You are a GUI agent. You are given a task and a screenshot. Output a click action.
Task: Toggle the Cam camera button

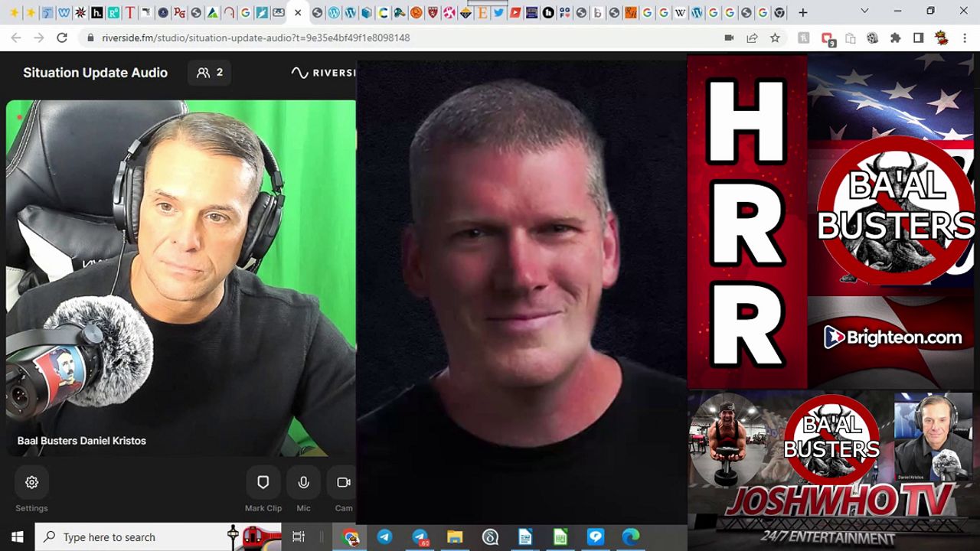(343, 482)
